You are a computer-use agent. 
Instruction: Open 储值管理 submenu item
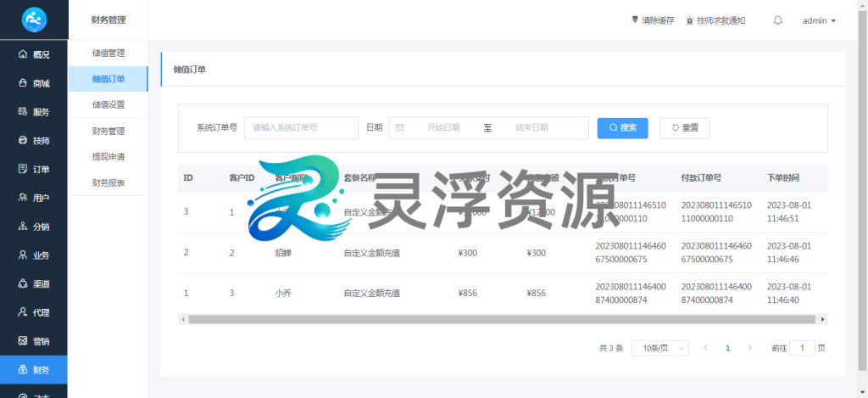pyautogui.click(x=108, y=53)
